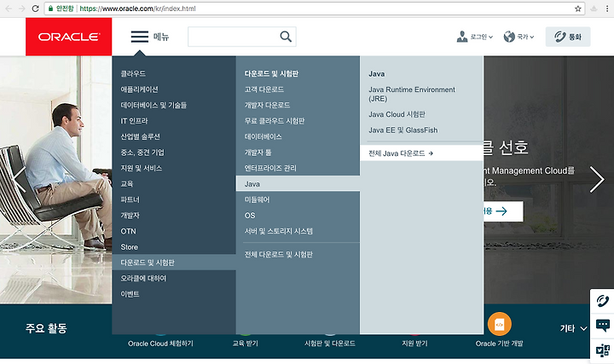Select 개발자 in the first menu column
Viewport: 614px width, 364px height.
click(130, 216)
